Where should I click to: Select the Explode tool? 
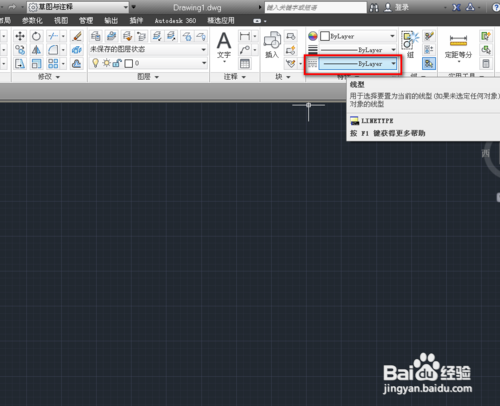point(77,50)
